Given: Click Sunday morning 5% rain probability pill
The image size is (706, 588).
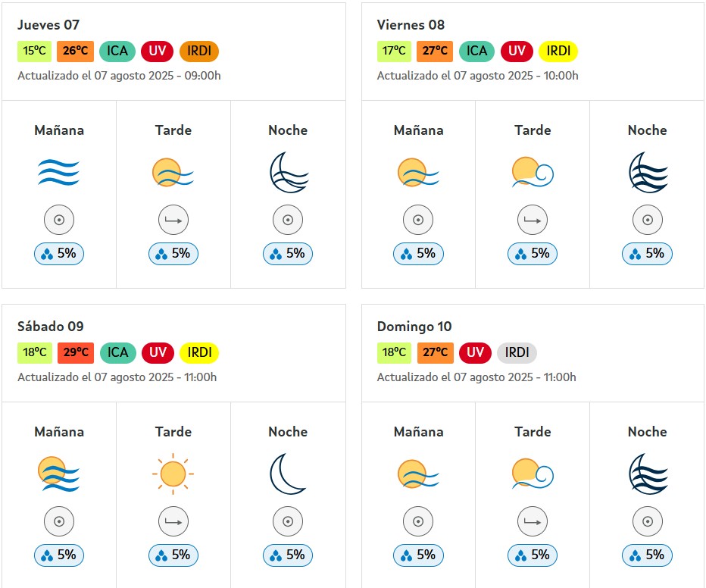Looking at the screenshot, I should click(x=418, y=555).
